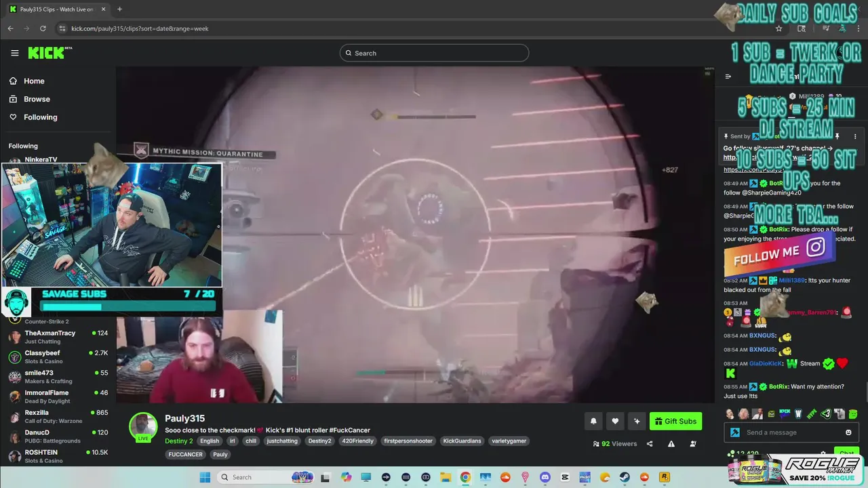The width and height of the screenshot is (868, 488).
Task: Insert the W emote
Action: 798,413
